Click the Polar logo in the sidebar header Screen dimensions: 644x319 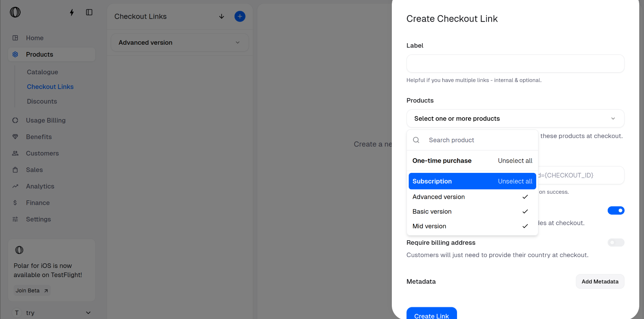(15, 12)
